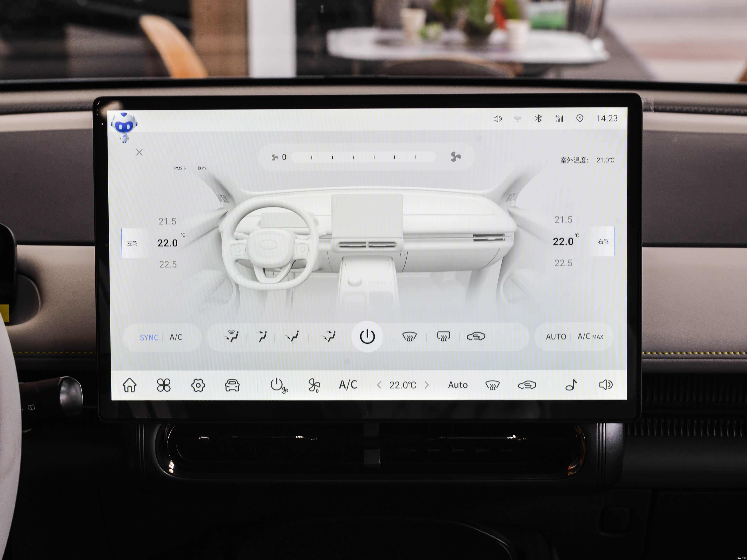Toggle air recirculation in climate panel
Image resolution: width=747 pixels, height=560 pixels.
point(475,336)
